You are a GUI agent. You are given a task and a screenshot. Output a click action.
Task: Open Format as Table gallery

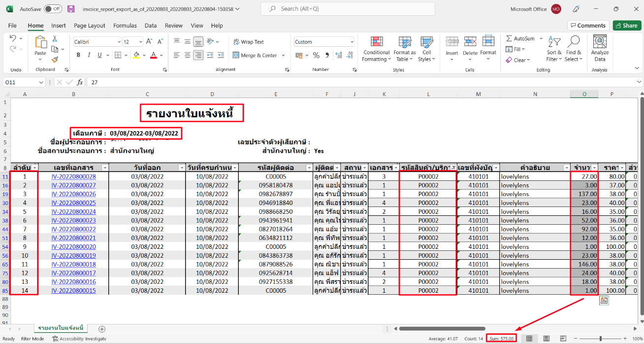405,49
